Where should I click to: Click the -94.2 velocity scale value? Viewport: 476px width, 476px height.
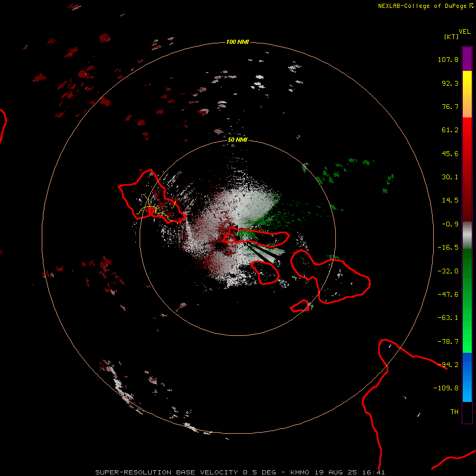tap(448, 365)
